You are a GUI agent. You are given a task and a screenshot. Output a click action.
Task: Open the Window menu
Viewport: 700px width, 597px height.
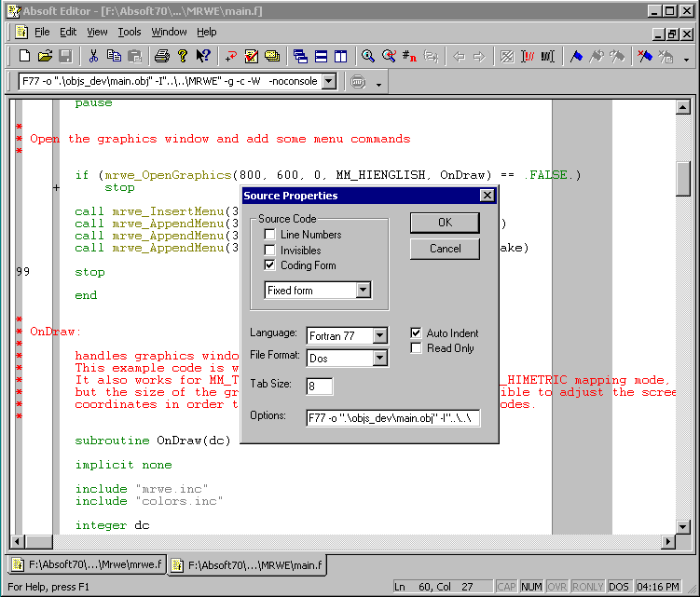[169, 32]
